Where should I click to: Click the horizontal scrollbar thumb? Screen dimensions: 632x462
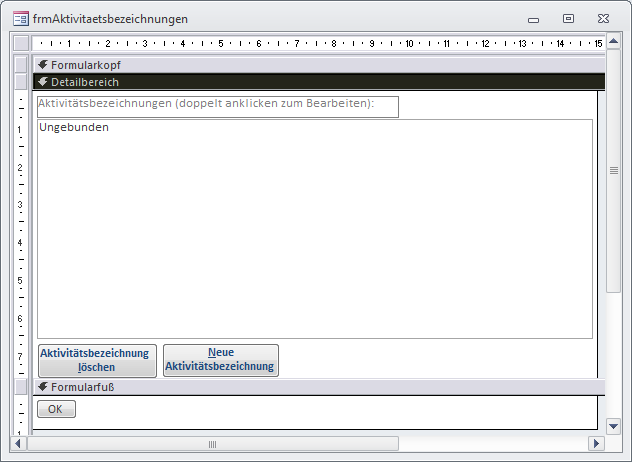(212, 443)
